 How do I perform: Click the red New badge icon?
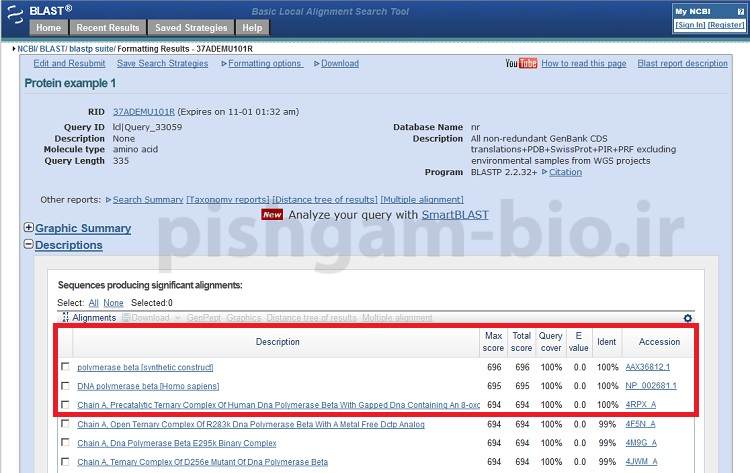click(x=272, y=214)
